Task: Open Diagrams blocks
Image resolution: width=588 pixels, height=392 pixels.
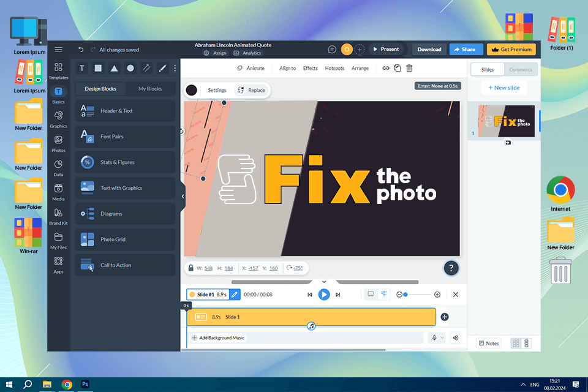Action: pyautogui.click(x=125, y=213)
